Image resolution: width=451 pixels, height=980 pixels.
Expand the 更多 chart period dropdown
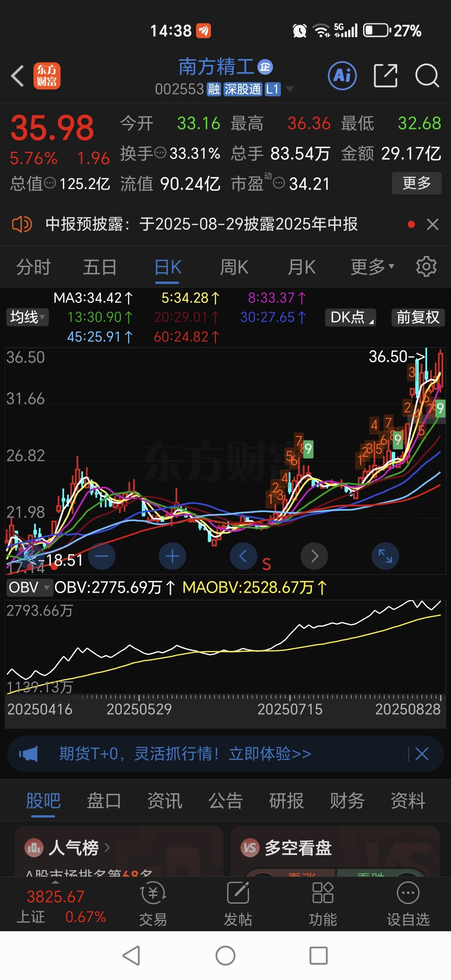[372, 267]
